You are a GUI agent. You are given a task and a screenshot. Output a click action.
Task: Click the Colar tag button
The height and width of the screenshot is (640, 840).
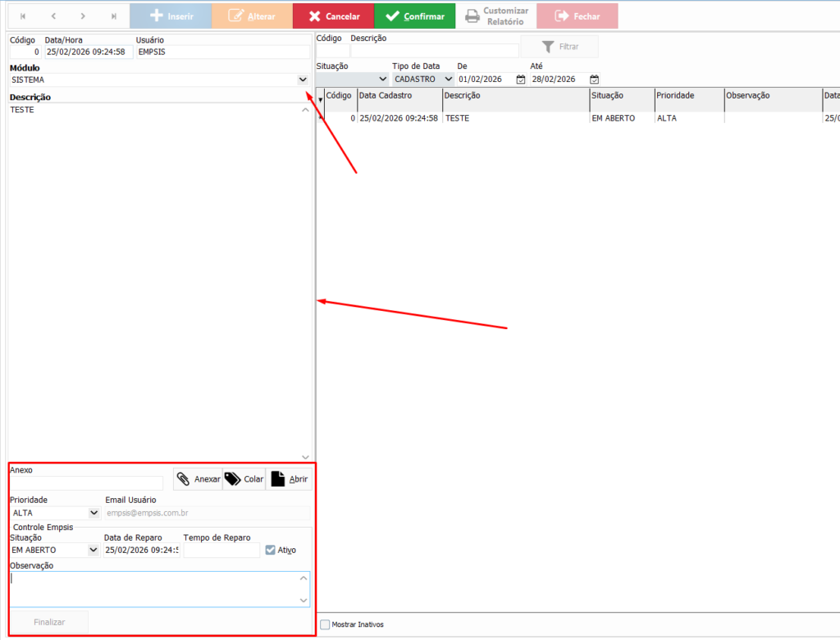(x=244, y=479)
